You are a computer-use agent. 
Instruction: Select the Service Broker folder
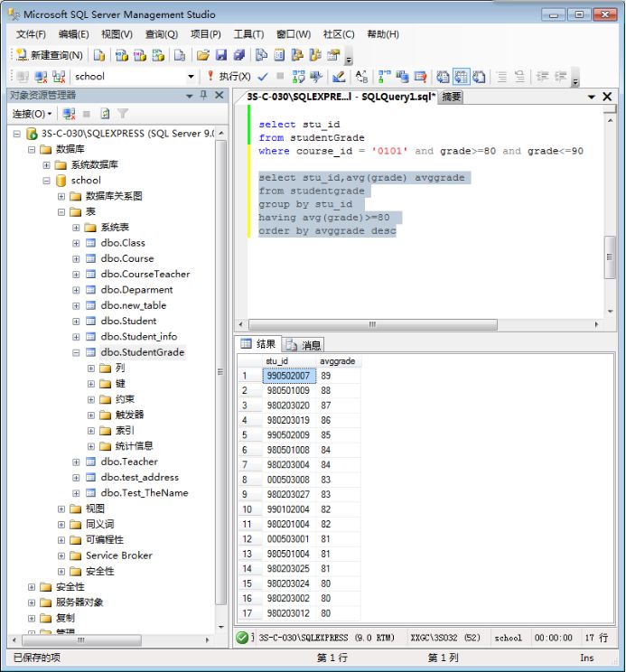pyautogui.click(x=118, y=555)
